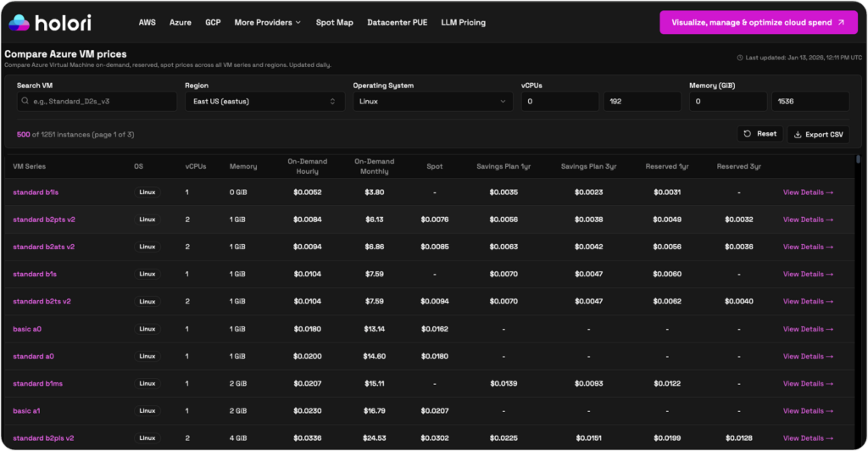This screenshot has width=868, height=451.
Task: Click the VM Series column header
Action: click(30, 166)
